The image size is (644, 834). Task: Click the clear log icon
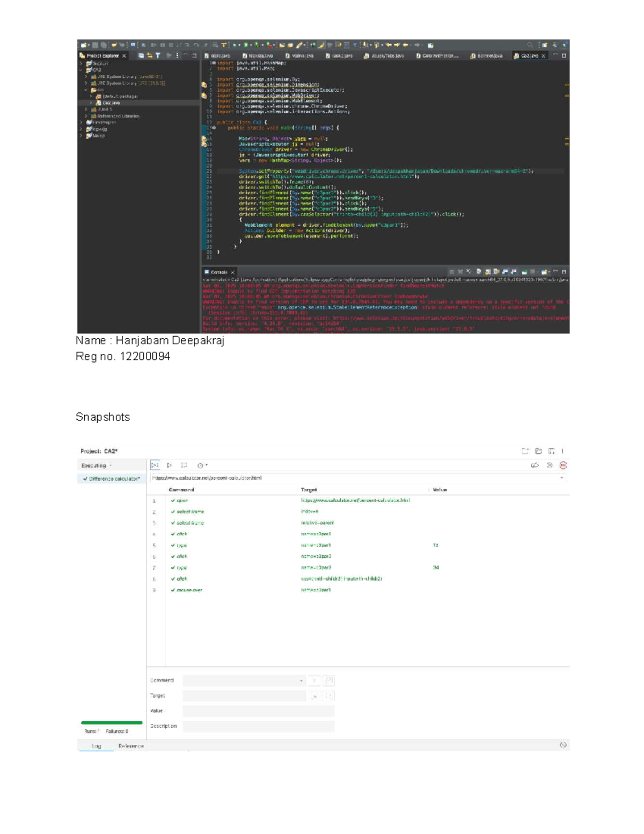[563, 745]
